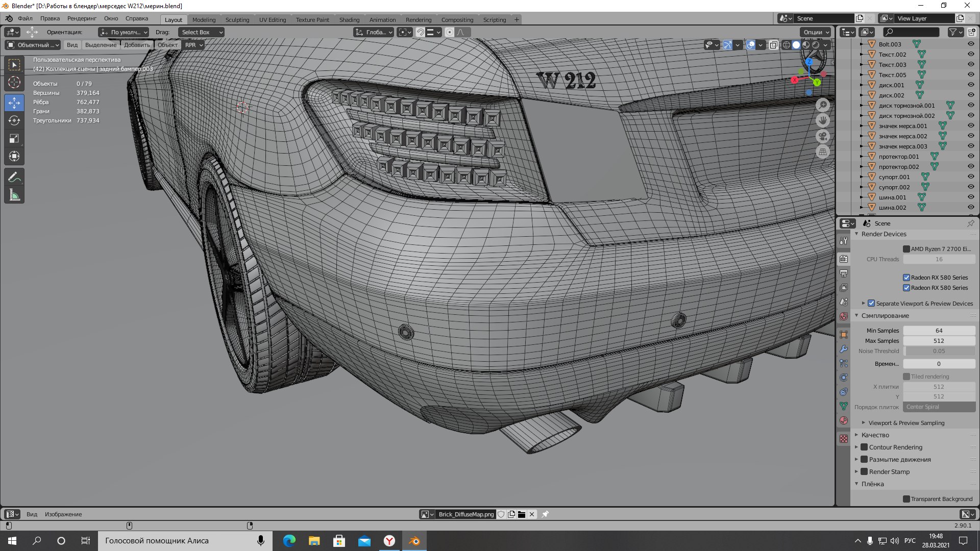This screenshot has height=551, width=980.
Task: Uncheck the second Radeon RX 580 Series device
Action: (906, 288)
